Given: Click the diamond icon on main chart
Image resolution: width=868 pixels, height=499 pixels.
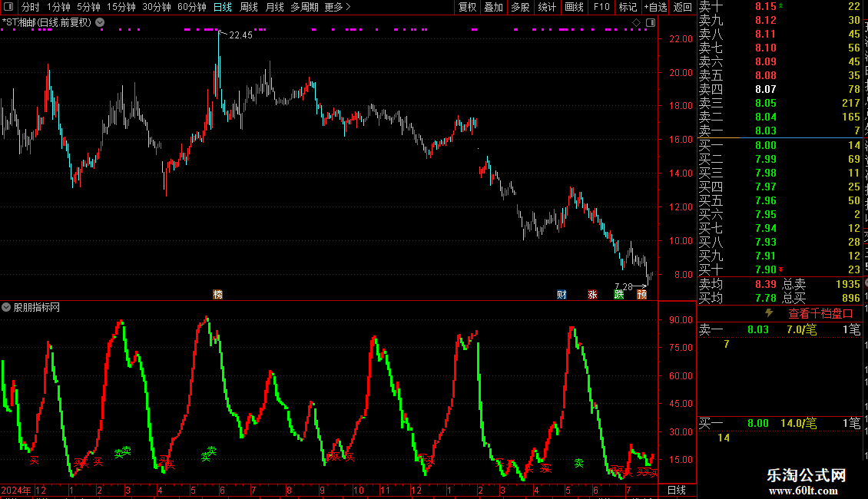Looking at the screenshot, I should (636, 22).
